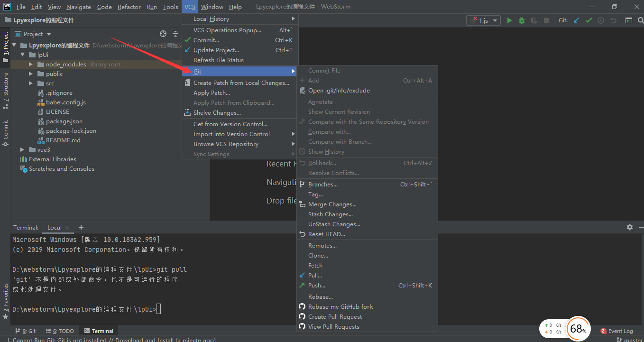Viewport: 644px width, 342px height.
Task: Click the 68% network speed widget
Action: click(578, 328)
